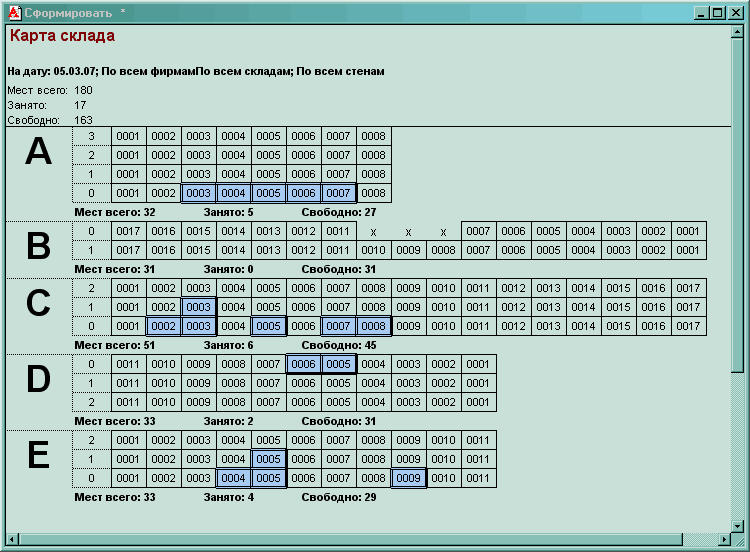750x552 pixels.
Task: Close the Сформировать window
Action: click(735, 13)
